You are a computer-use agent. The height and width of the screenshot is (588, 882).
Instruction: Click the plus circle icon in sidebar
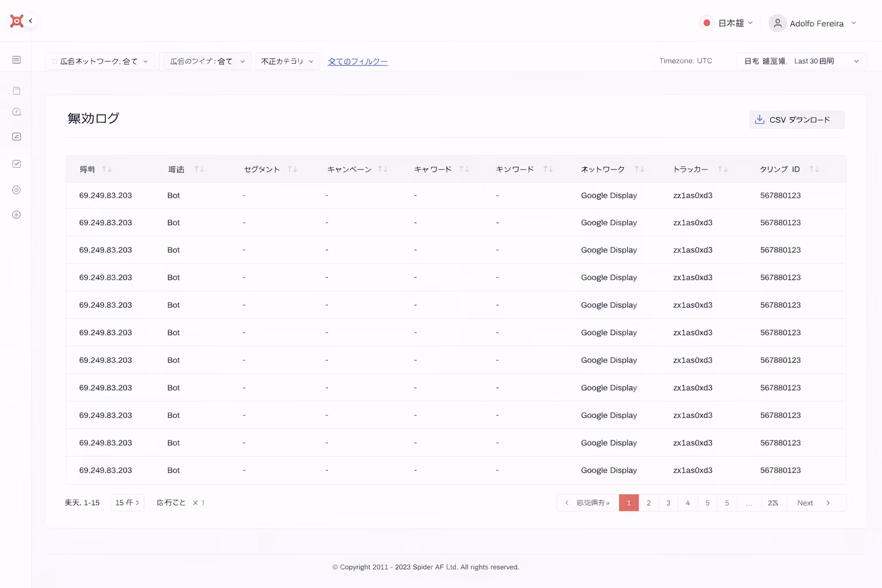point(16,215)
